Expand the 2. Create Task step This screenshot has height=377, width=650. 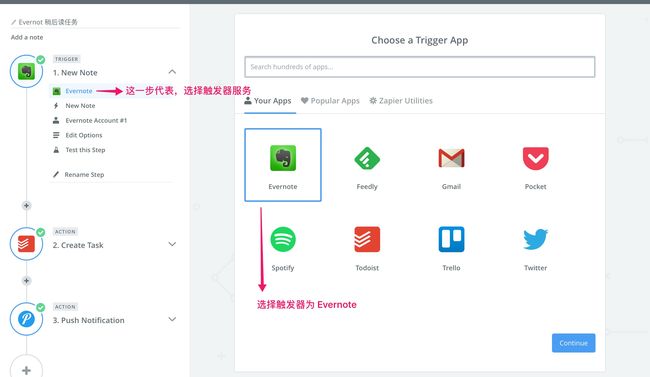pos(172,244)
